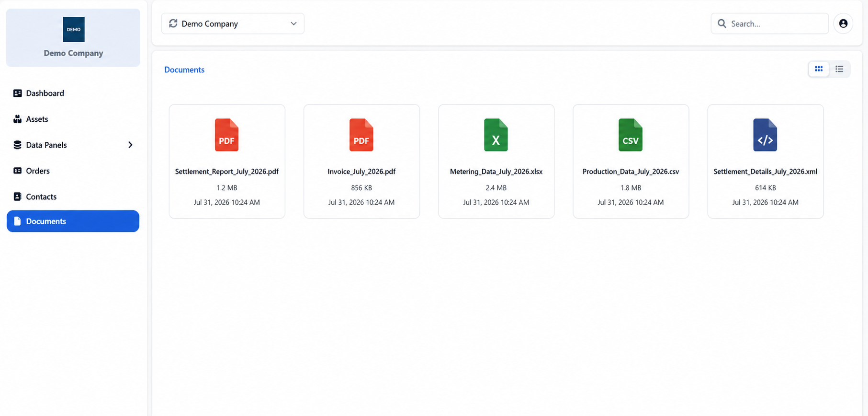The image size is (868, 416).
Task: Select the Settlement_Details_July_2026.xml file name
Action: coord(765,172)
